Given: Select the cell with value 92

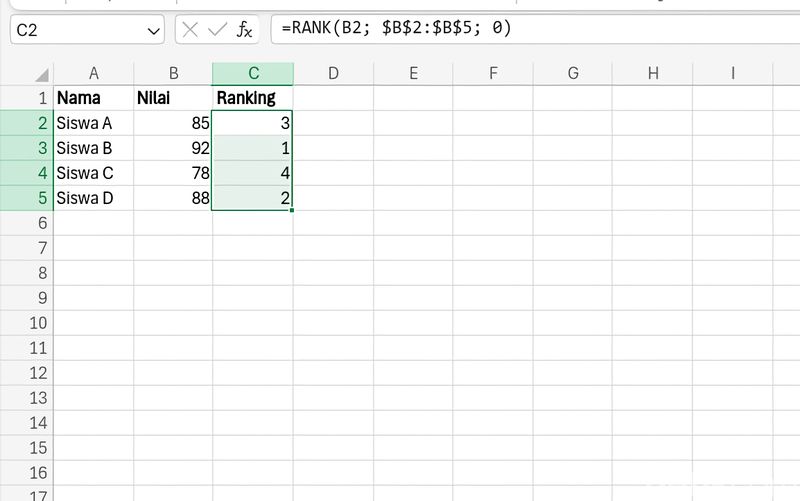Looking at the screenshot, I should (173, 148).
